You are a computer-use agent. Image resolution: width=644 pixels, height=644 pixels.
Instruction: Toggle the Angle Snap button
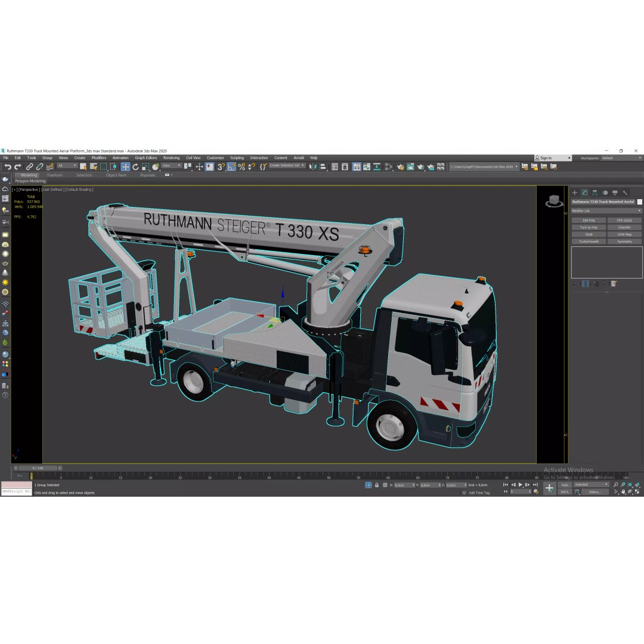point(231,167)
